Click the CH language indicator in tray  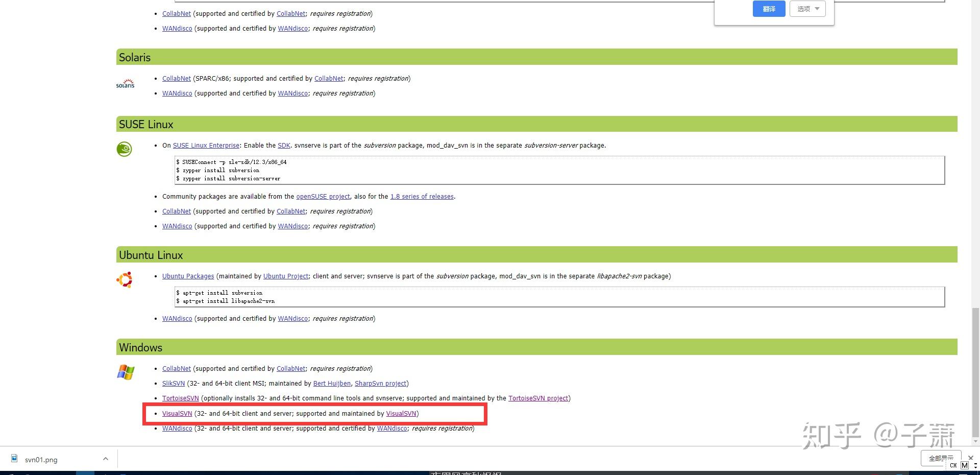click(953, 465)
